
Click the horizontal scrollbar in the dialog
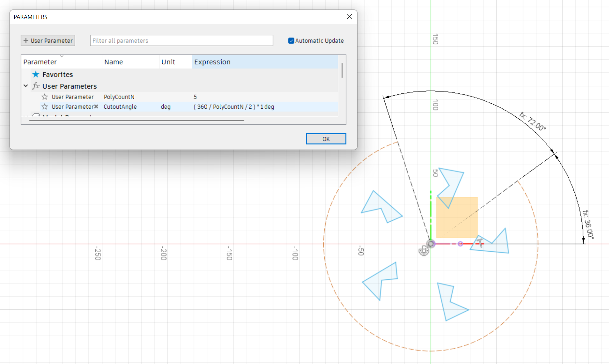(137, 120)
